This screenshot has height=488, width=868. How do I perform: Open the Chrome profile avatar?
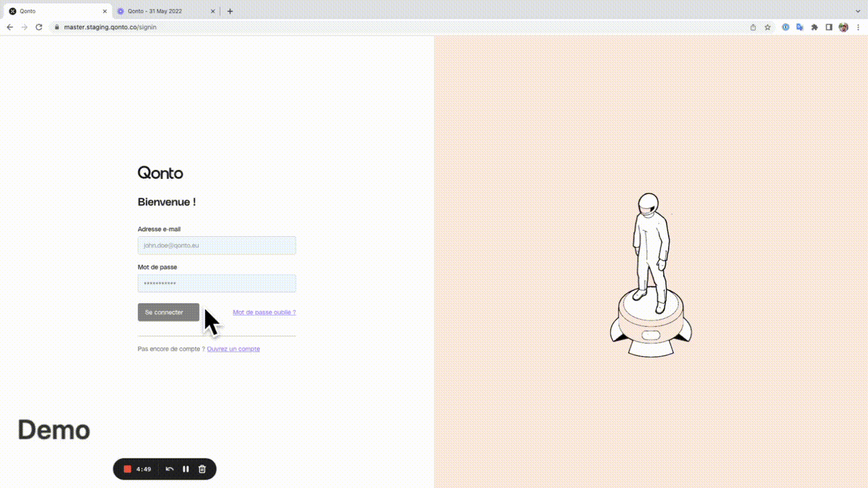843,27
